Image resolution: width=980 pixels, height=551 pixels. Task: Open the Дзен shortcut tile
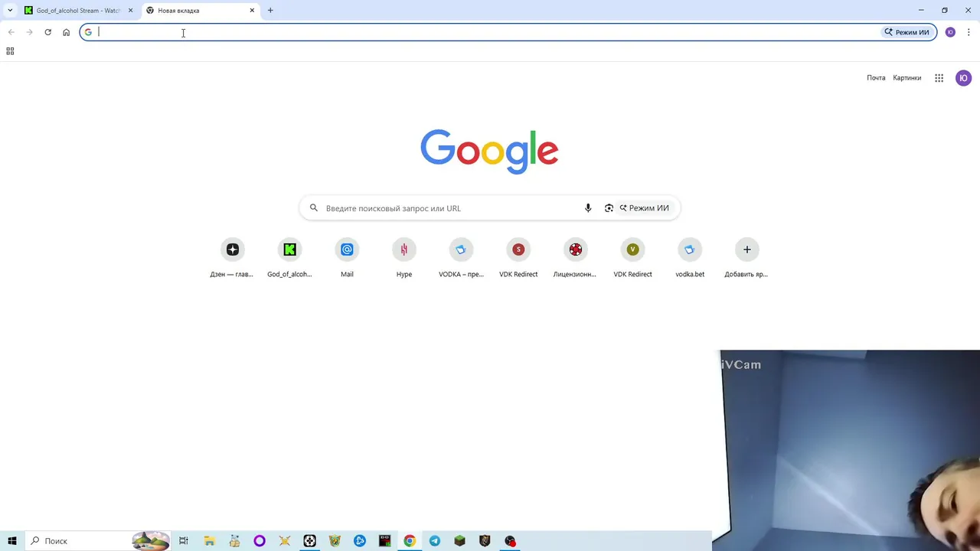coord(232,258)
